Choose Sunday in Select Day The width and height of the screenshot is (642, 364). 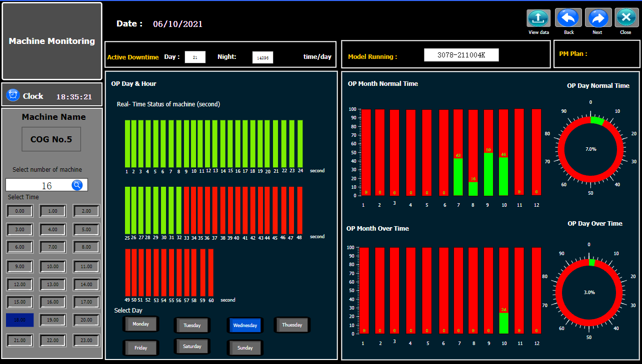(x=245, y=348)
